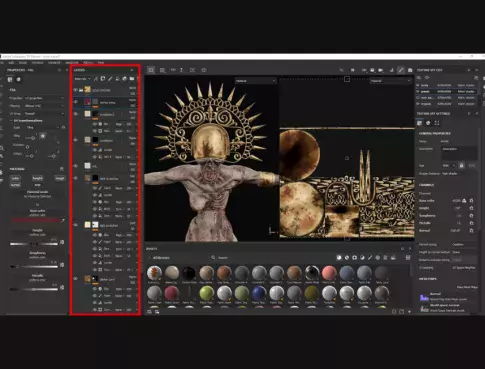Screen dimensions: 485x369
Task: Remove the Metallic channel with its icon
Action: [471, 223]
